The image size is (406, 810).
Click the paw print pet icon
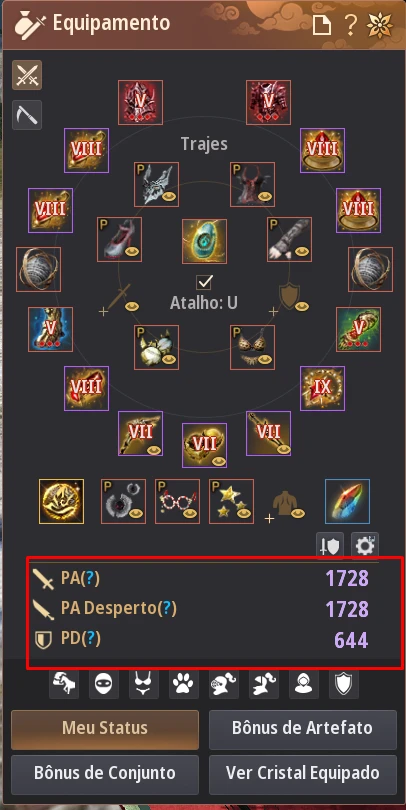click(x=184, y=684)
